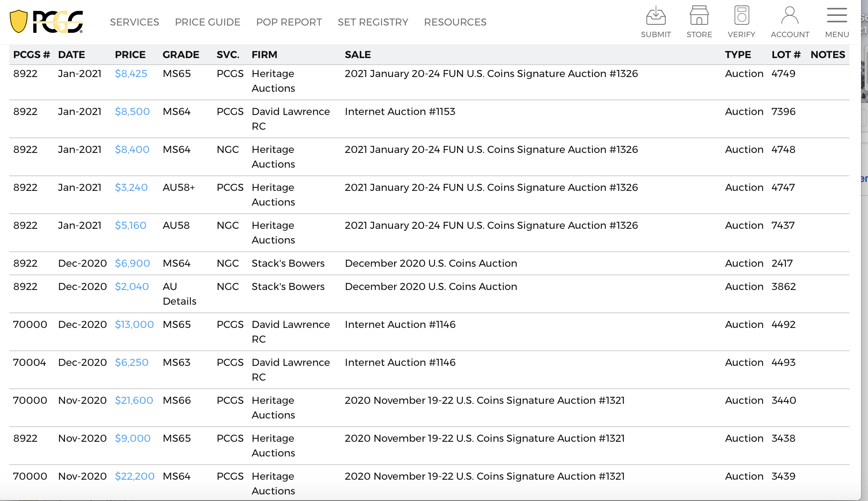Sort by the PRICE column header

pyautogui.click(x=130, y=55)
